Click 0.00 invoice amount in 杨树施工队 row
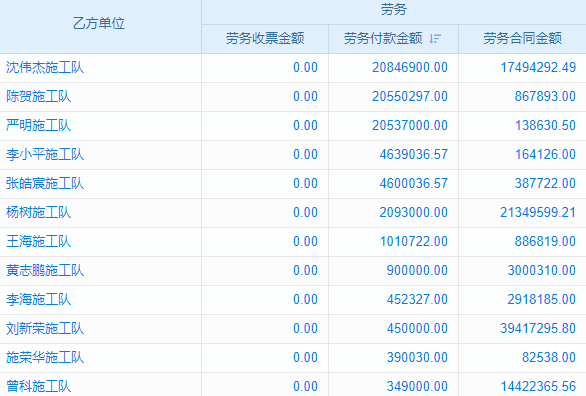586x396 pixels. 305,213
